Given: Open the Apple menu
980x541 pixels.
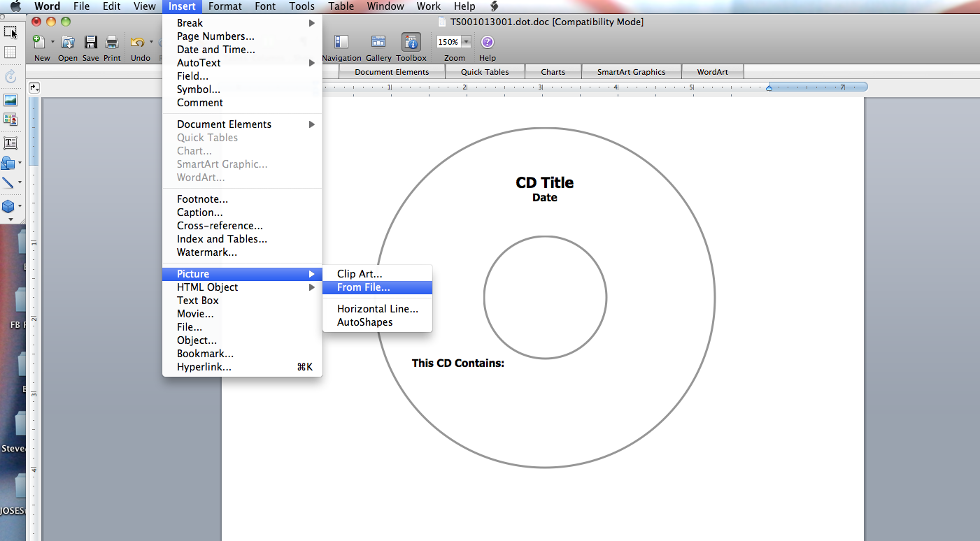Looking at the screenshot, I should coord(15,6).
